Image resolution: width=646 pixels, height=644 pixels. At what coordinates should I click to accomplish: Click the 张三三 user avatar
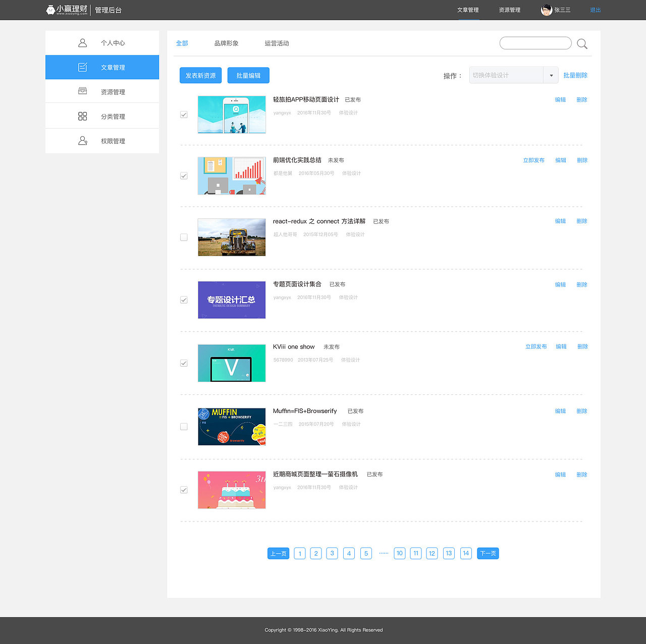(x=546, y=10)
